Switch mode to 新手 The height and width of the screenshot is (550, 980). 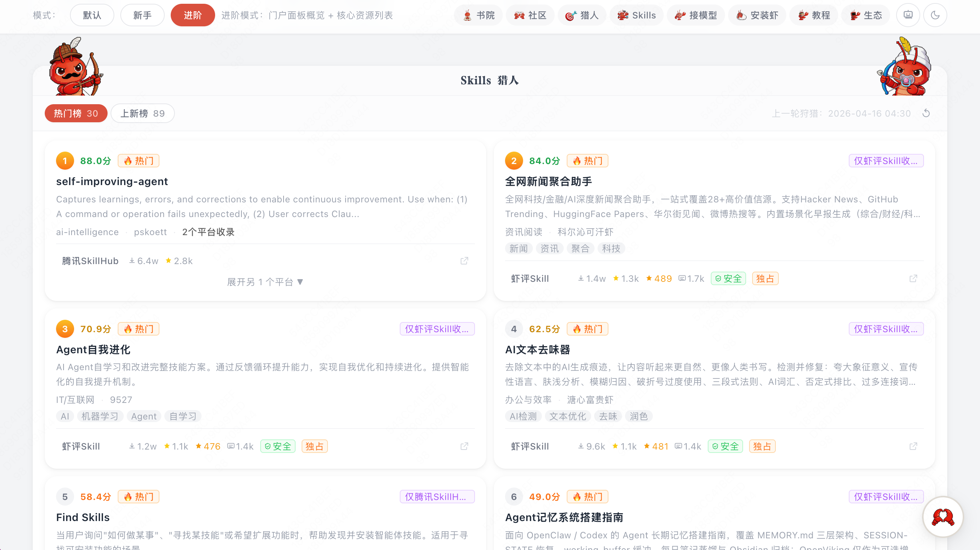142,15
